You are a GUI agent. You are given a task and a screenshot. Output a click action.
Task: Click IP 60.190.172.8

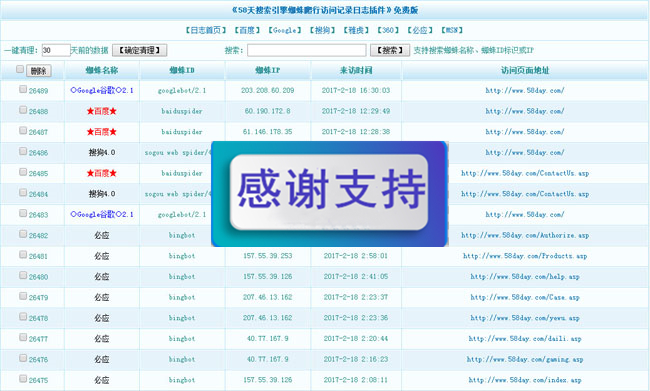click(268, 111)
